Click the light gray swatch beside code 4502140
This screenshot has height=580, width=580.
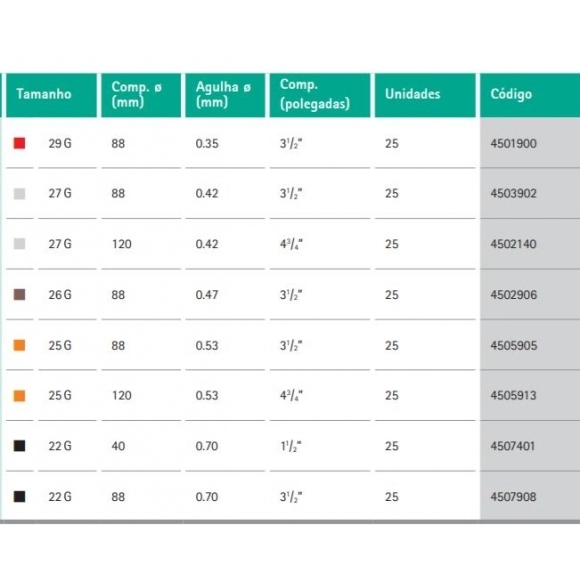click(20, 244)
